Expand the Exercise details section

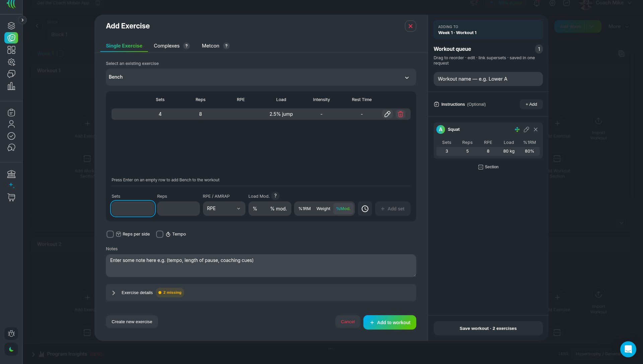(x=261, y=293)
